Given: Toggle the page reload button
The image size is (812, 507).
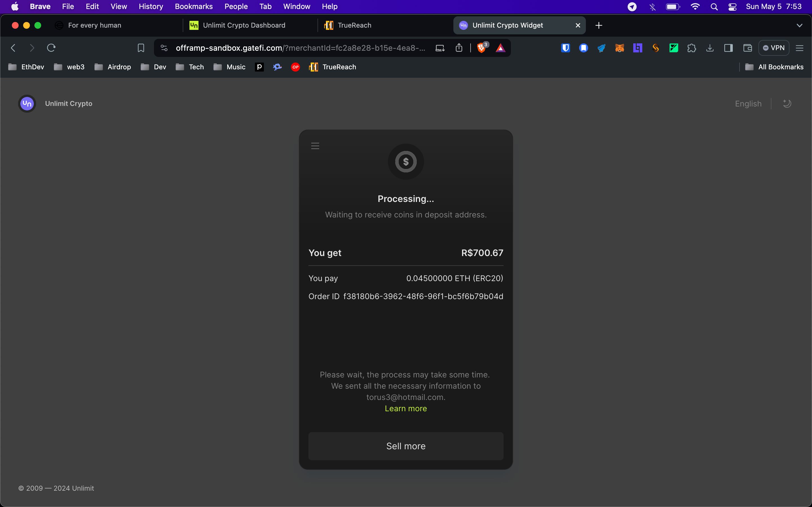Looking at the screenshot, I should [x=51, y=48].
